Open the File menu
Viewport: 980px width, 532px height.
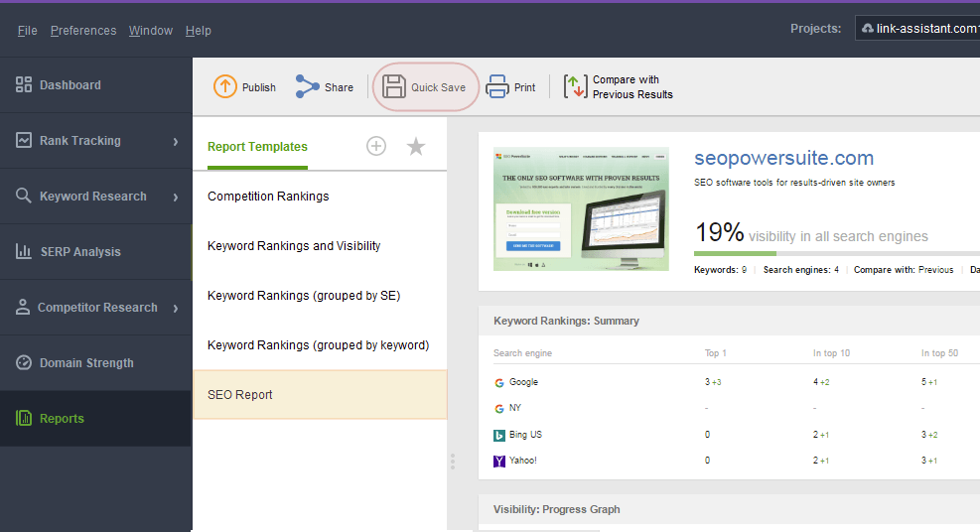(x=28, y=31)
